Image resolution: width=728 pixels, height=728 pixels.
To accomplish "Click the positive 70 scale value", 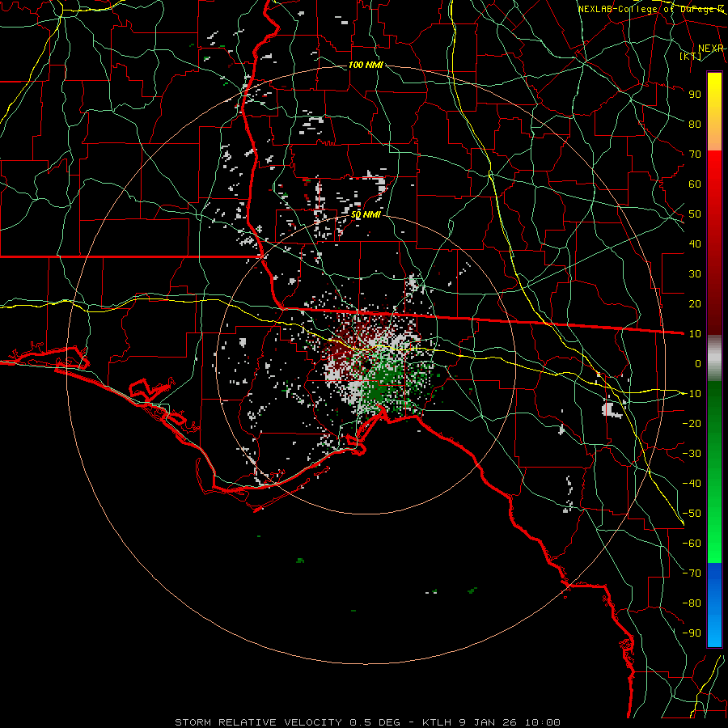I will tap(695, 154).
